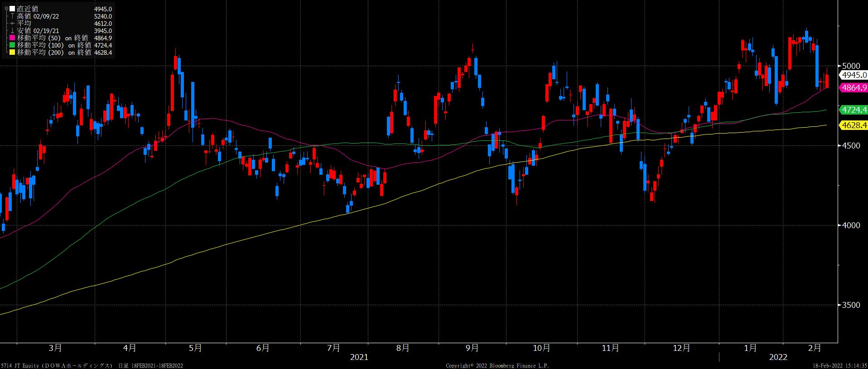868x369 pixels.
Task: Click the 9月 label on time axis
Action: tap(472, 348)
